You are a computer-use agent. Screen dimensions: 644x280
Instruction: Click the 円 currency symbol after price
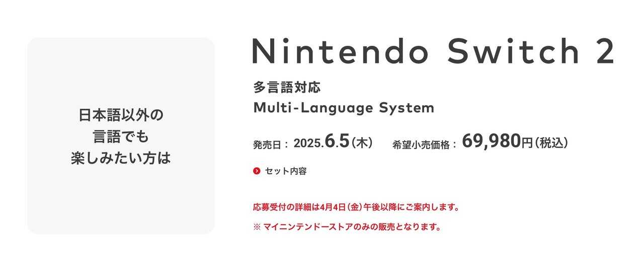coord(527,143)
